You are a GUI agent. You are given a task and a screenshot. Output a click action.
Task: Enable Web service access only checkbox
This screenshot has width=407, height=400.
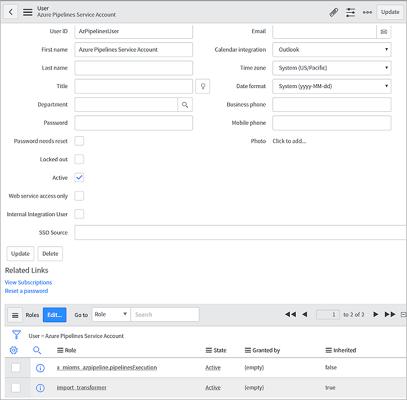coord(79,196)
